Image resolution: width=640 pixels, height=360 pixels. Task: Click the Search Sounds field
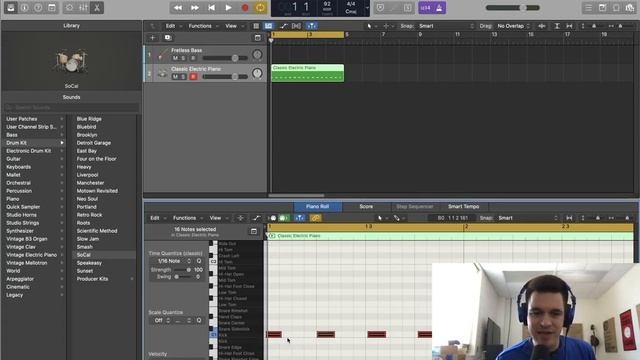tap(71, 107)
